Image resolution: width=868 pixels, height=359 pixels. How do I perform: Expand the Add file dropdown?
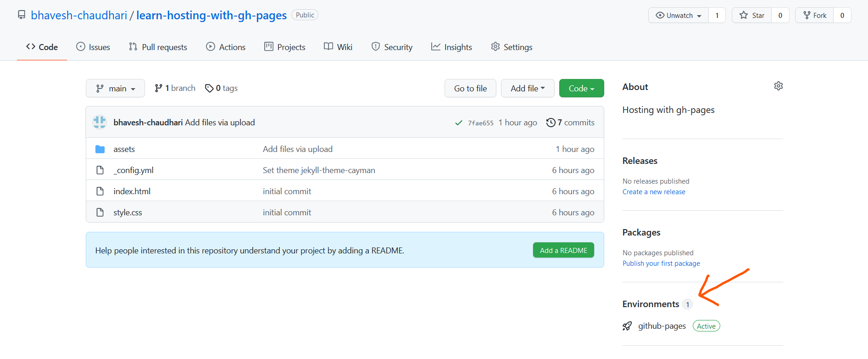tap(528, 88)
